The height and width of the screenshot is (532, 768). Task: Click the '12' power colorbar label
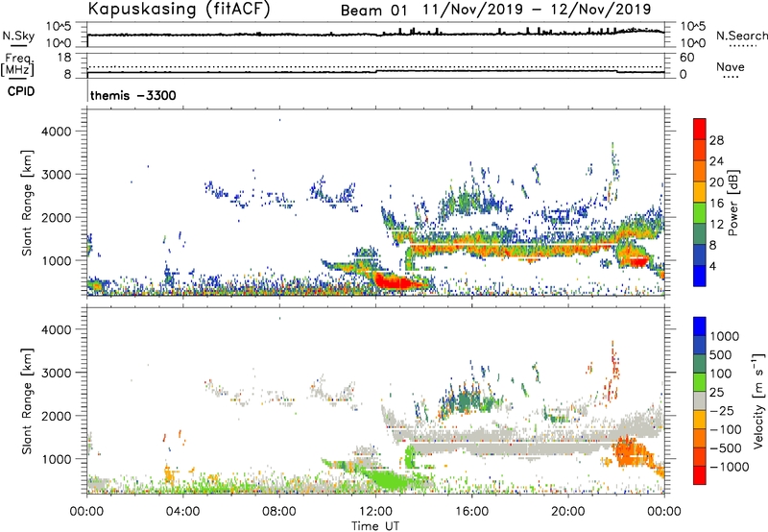(716, 225)
